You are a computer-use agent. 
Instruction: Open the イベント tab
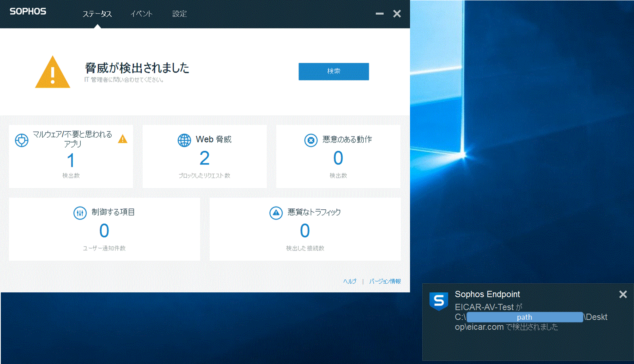[141, 14]
